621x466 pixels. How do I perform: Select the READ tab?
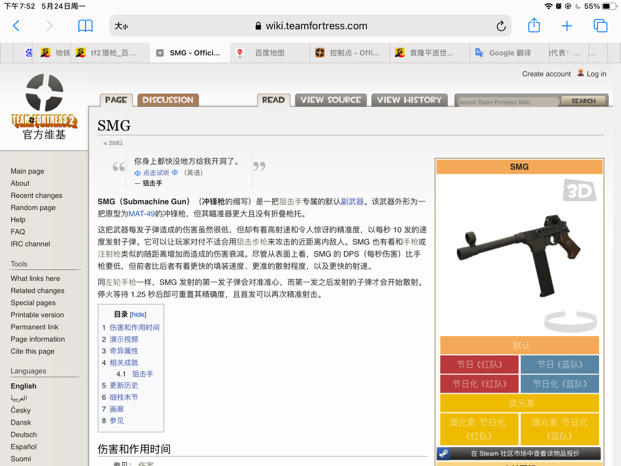[x=273, y=100]
